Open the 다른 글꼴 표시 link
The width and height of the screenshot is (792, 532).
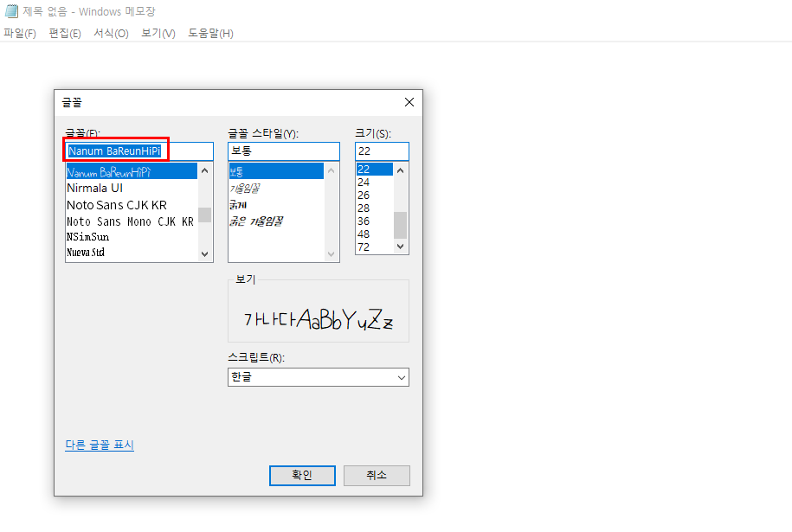click(100, 445)
